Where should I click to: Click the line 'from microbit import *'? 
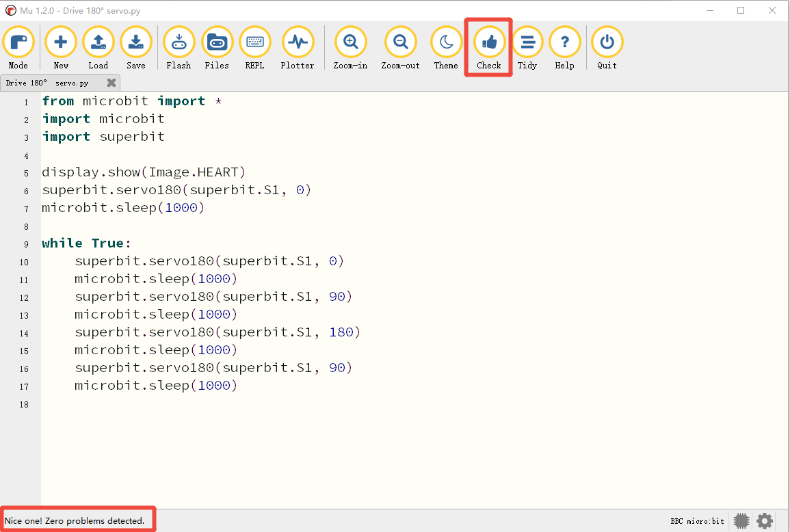click(132, 101)
